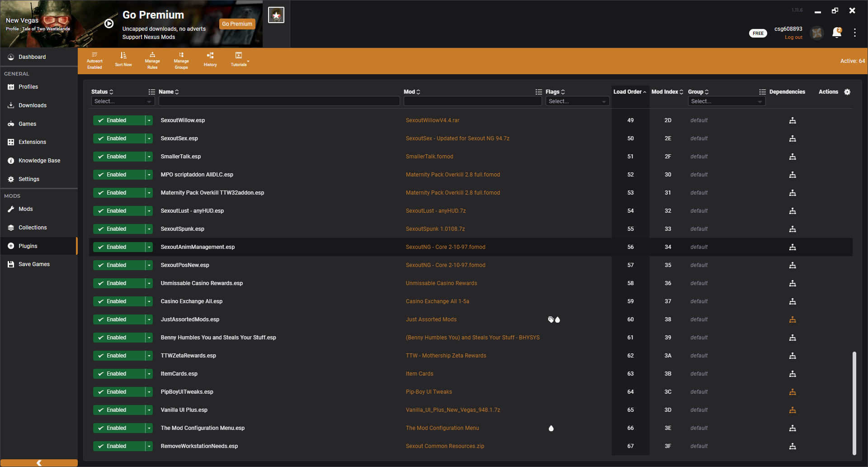Sort the table by Load Order column
Screen dimensions: 868x467
[630, 92]
